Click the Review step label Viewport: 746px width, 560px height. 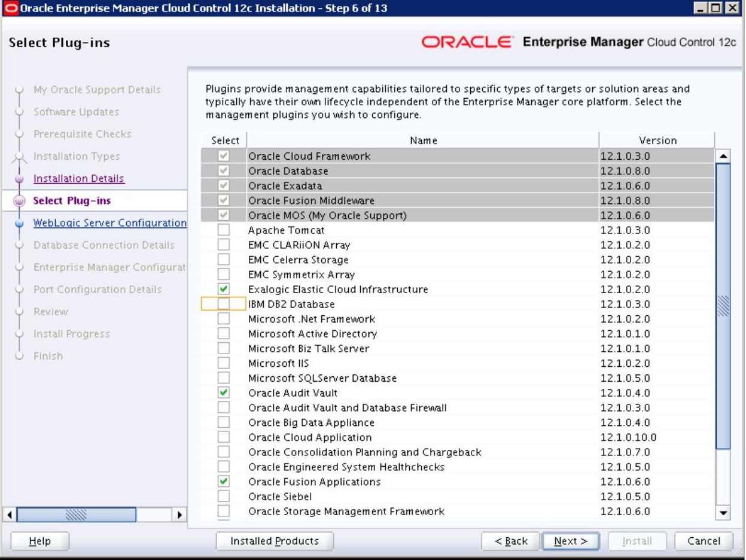[x=51, y=311]
